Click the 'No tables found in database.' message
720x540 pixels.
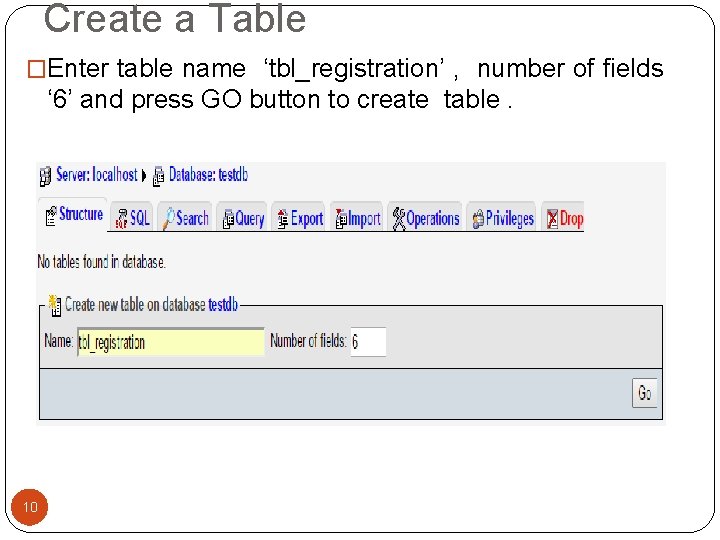pos(101,262)
